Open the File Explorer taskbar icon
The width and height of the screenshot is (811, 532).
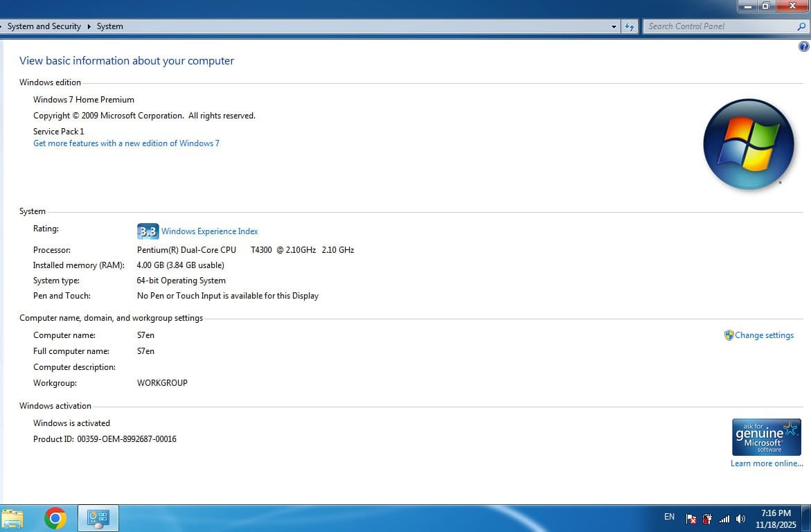click(12, 518)
